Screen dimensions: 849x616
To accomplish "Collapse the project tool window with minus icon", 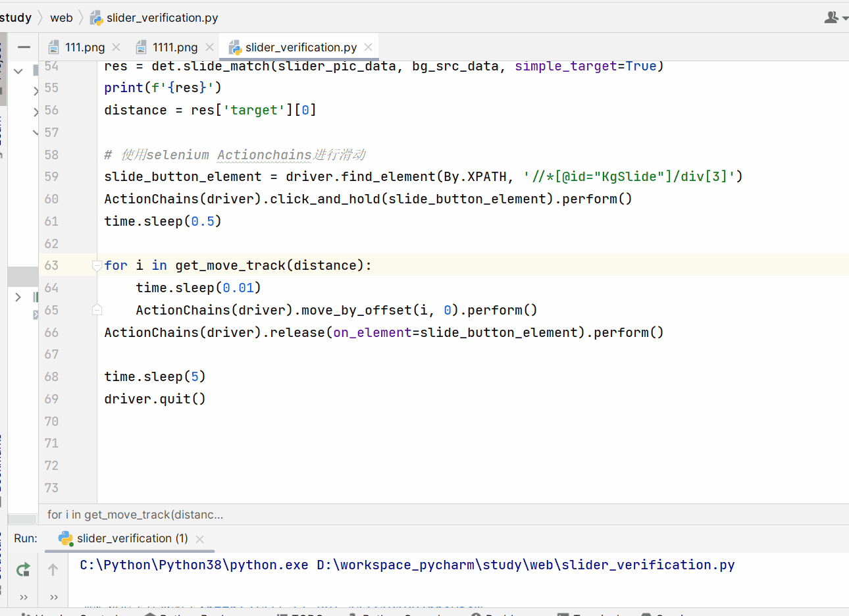I will [x=24, y=47].
